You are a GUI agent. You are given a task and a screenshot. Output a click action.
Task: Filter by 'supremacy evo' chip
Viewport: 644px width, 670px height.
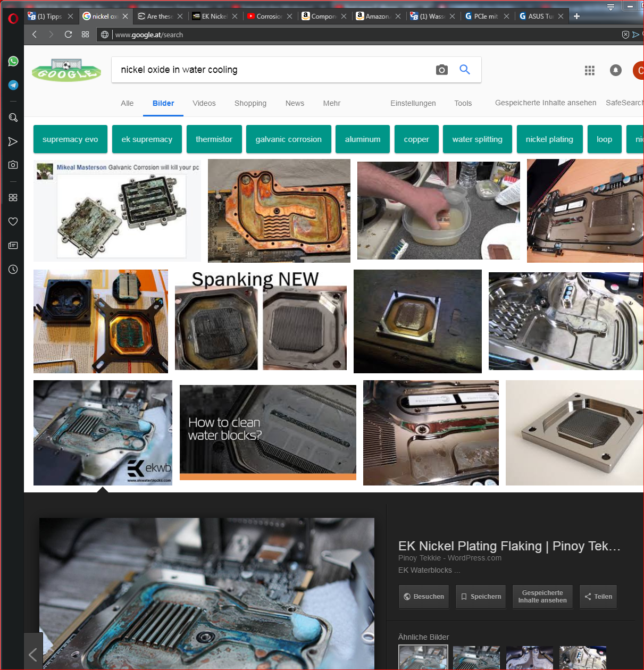tap(70, 139)
